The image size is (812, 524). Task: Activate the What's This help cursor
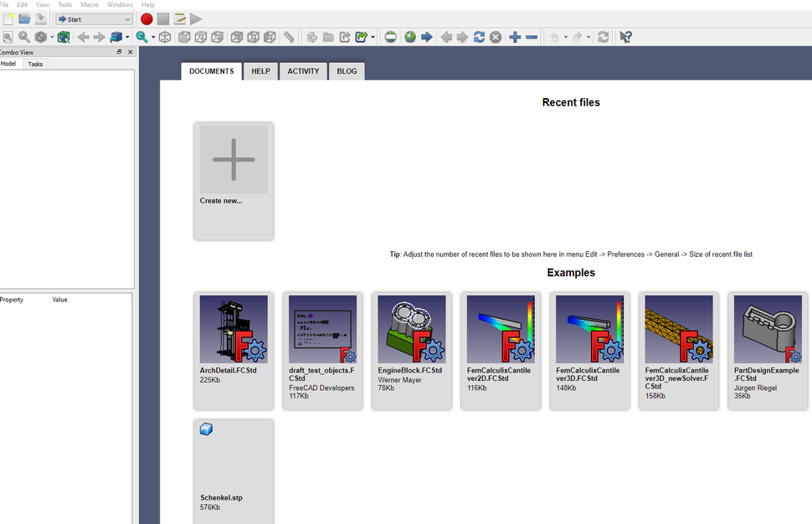point(624,37)
